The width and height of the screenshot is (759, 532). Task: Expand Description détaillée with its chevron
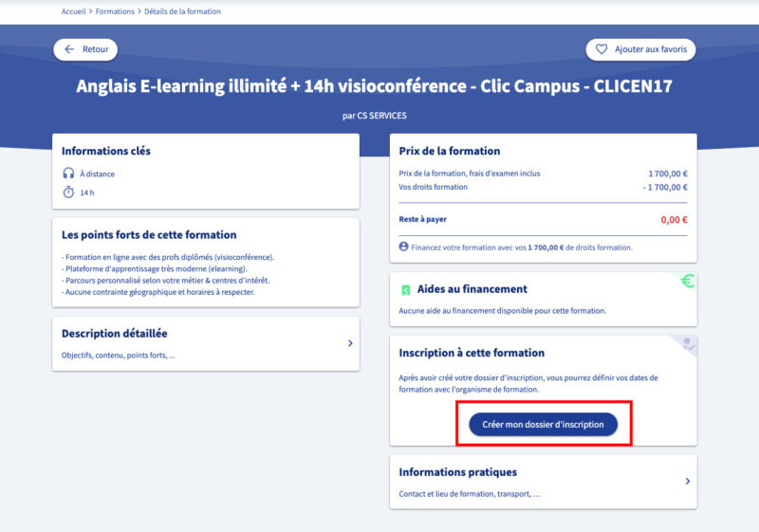coord(349,343)
